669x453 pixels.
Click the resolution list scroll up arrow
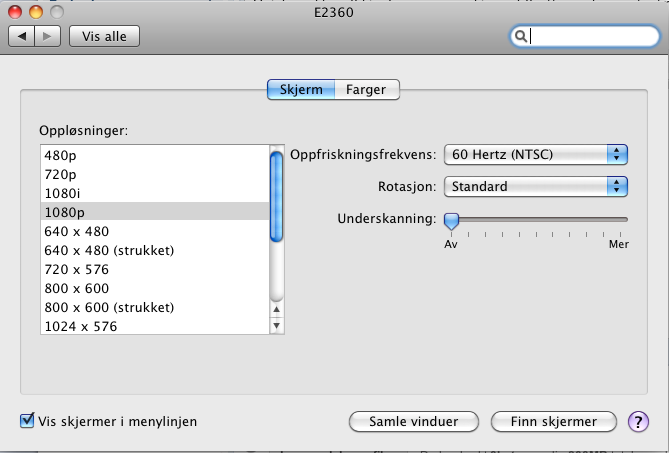pos(276,309)
